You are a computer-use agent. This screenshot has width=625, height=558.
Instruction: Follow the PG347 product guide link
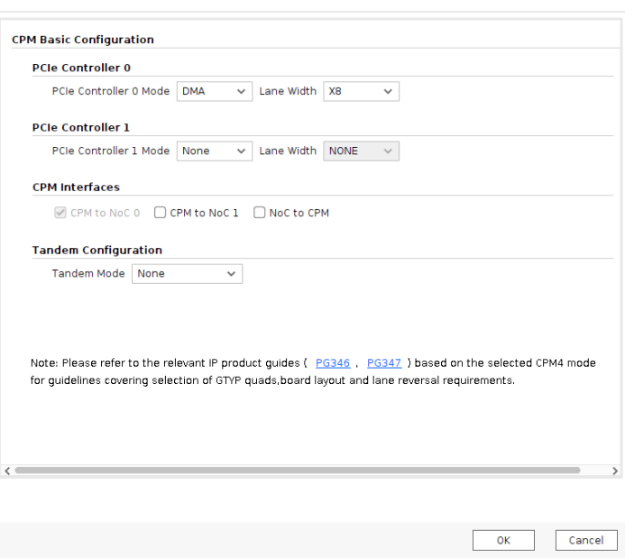pyautogui.click(x=384, y=363)
